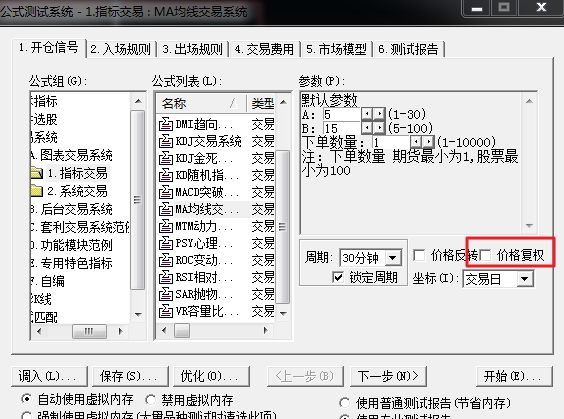Select 图表交易系统 tree item
The height and width of the screenshot is (419, 564).
[72, 155]
